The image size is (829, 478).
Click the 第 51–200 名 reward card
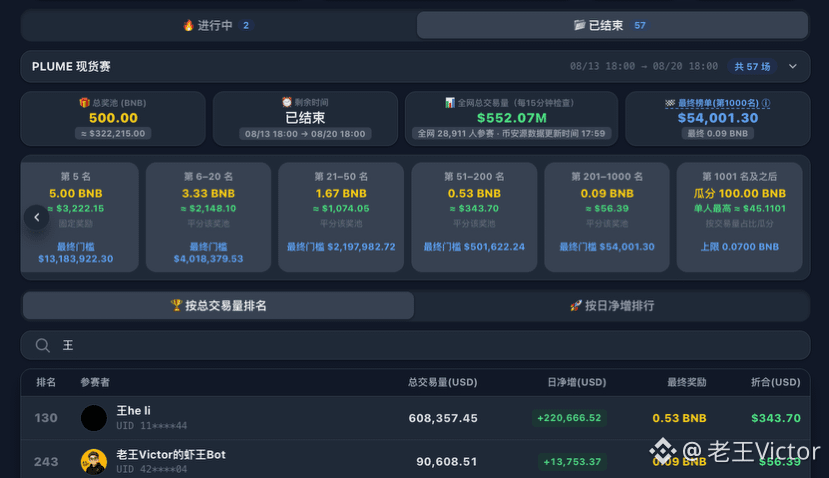point(474,217)
